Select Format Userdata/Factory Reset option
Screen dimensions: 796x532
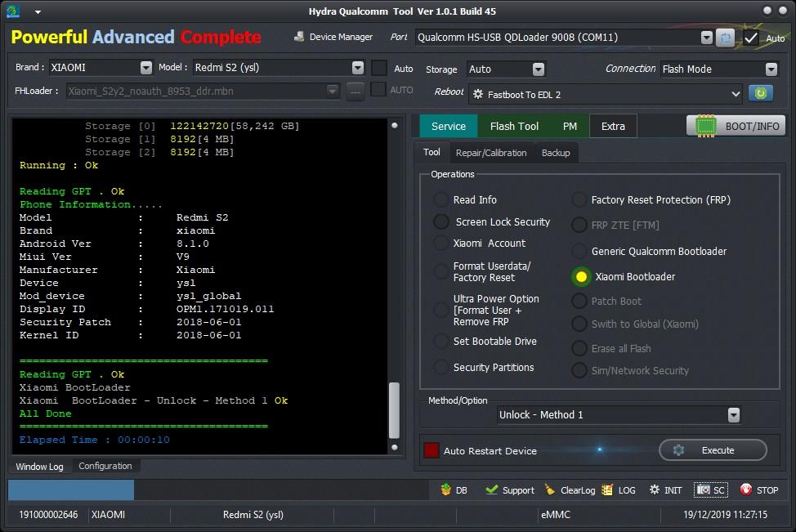[x=440, y=271]
